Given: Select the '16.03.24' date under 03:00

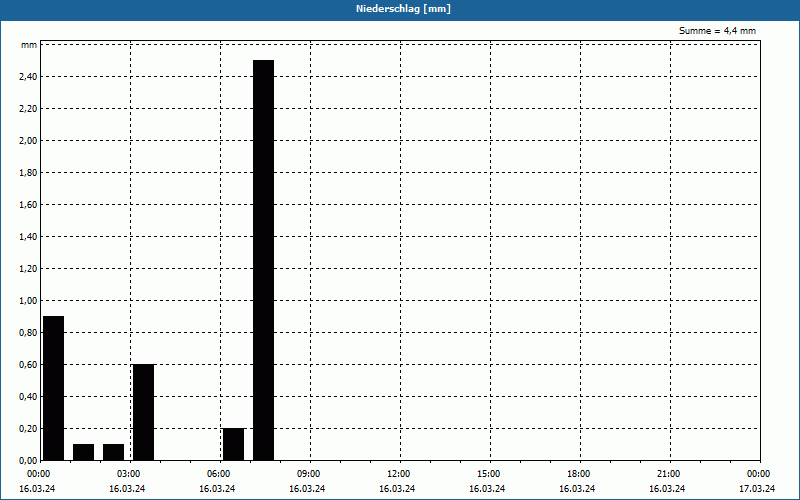Looking at the screenshot, I should (127, 489).
